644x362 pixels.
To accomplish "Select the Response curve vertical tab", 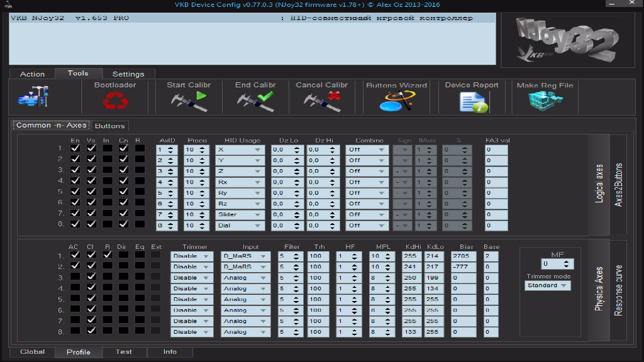I will click(x=619, y=290).
